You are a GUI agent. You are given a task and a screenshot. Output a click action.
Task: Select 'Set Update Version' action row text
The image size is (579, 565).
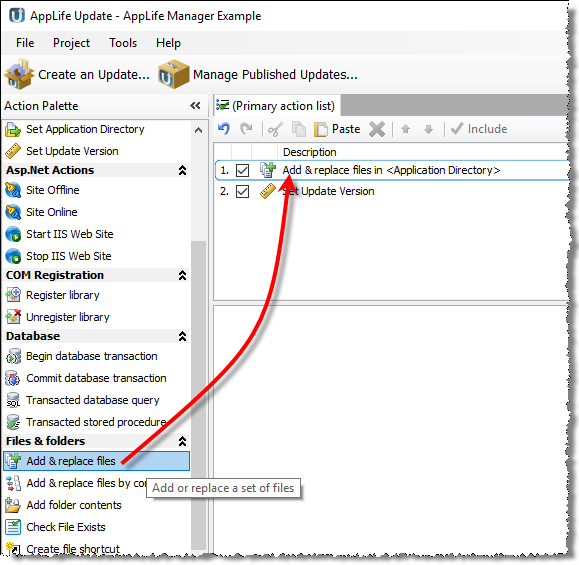tap(329, 191)
